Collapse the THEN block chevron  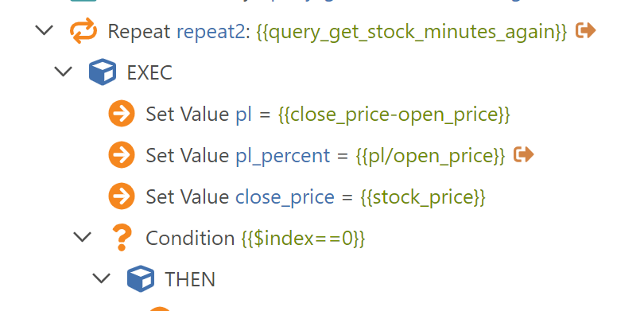pos(102,278)
